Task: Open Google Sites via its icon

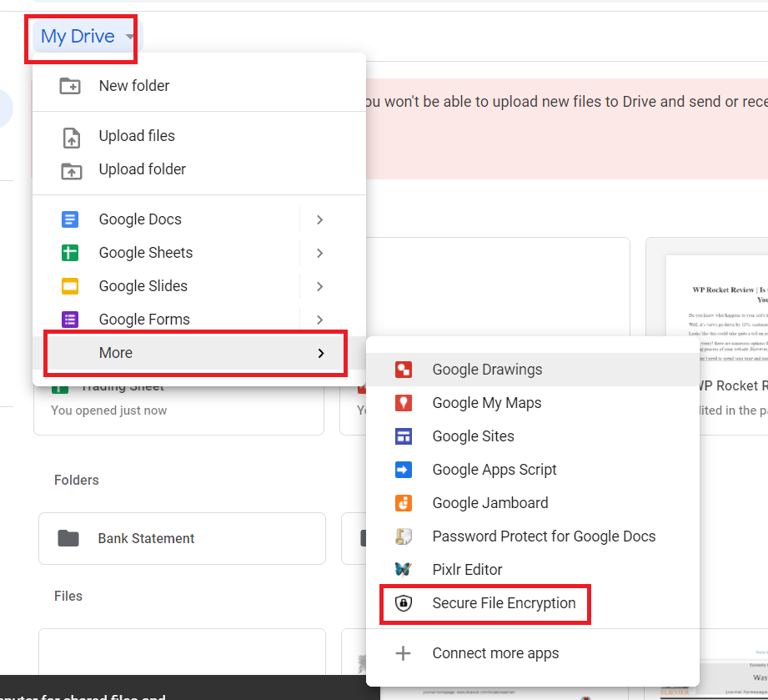Action: [404, 436]
